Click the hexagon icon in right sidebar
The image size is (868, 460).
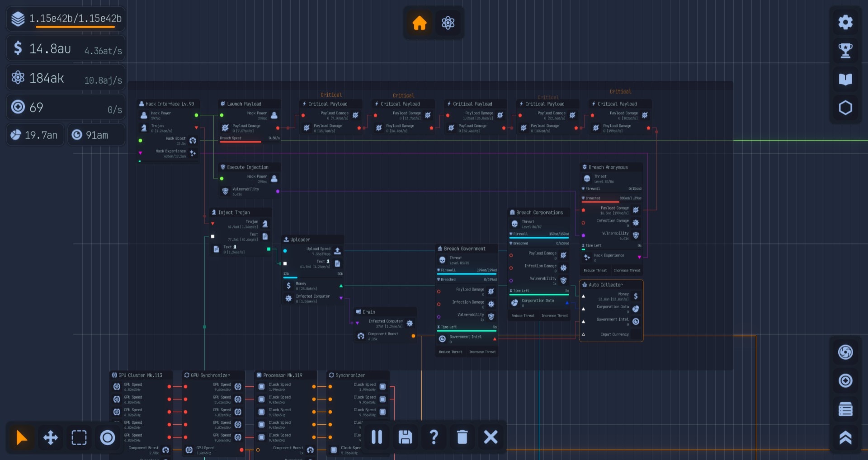845,108
